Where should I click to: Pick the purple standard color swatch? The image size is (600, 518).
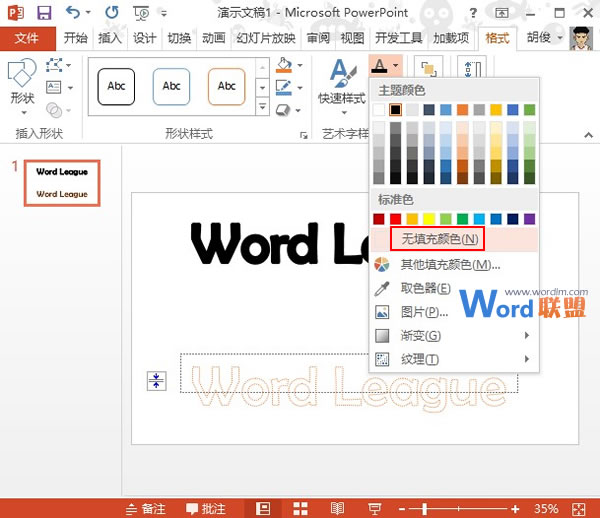tap(529, 219)
